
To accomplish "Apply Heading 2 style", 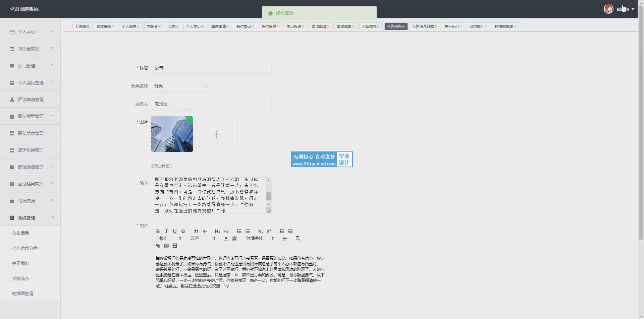I will (226, 231).
